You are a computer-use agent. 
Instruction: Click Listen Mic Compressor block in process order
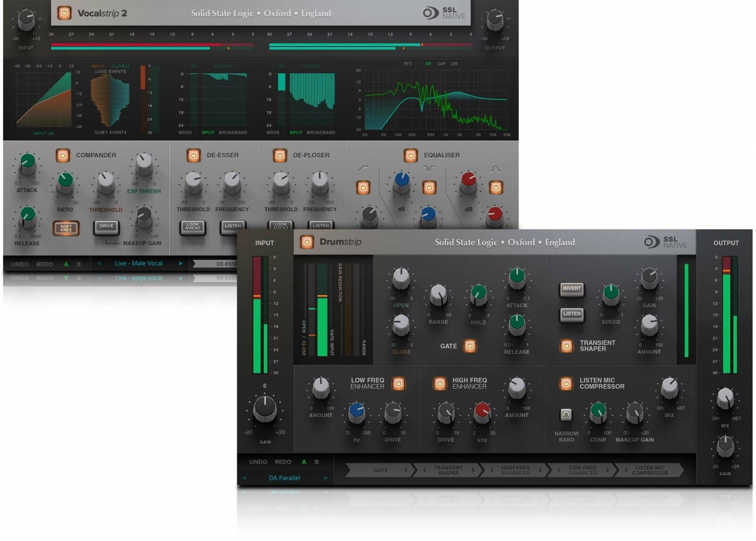coord(650,471)
